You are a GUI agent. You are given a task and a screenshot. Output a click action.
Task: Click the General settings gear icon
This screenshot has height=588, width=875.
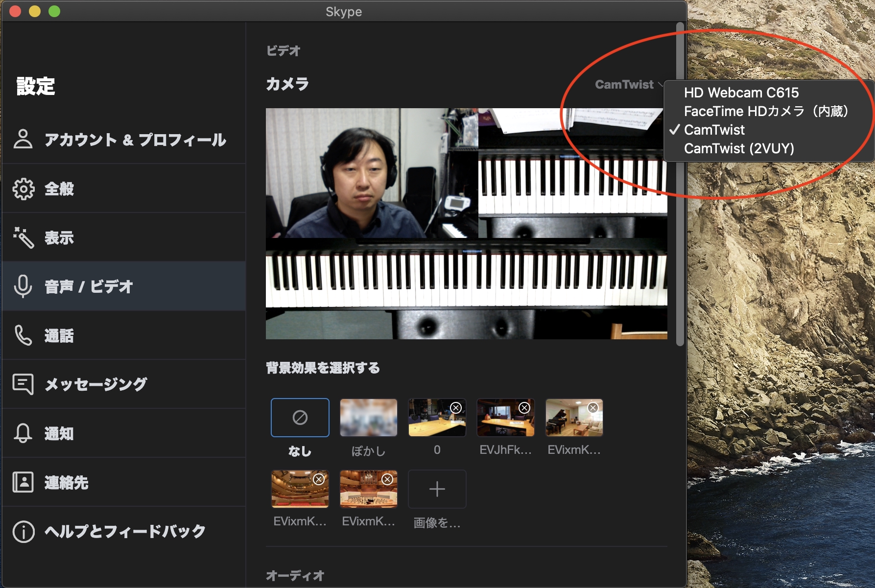pyautogui.click(x=23, y=188)
